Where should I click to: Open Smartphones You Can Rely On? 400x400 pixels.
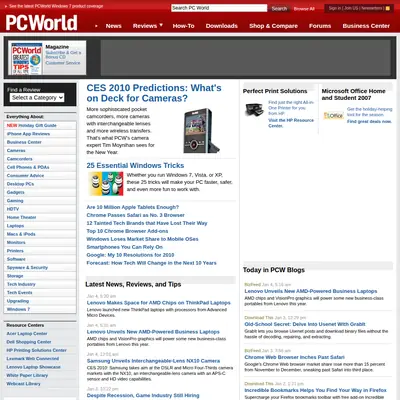pyautogui.click(x=125, y=247)
